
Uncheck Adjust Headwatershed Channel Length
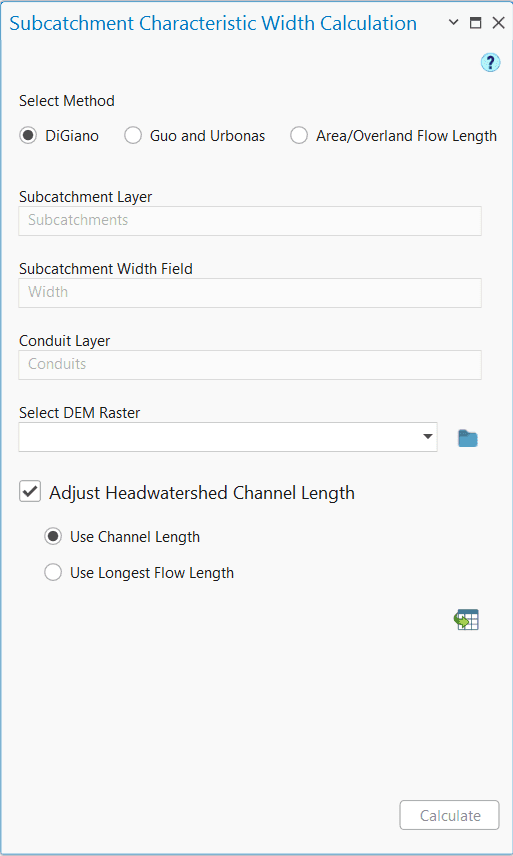pos(30,491)
